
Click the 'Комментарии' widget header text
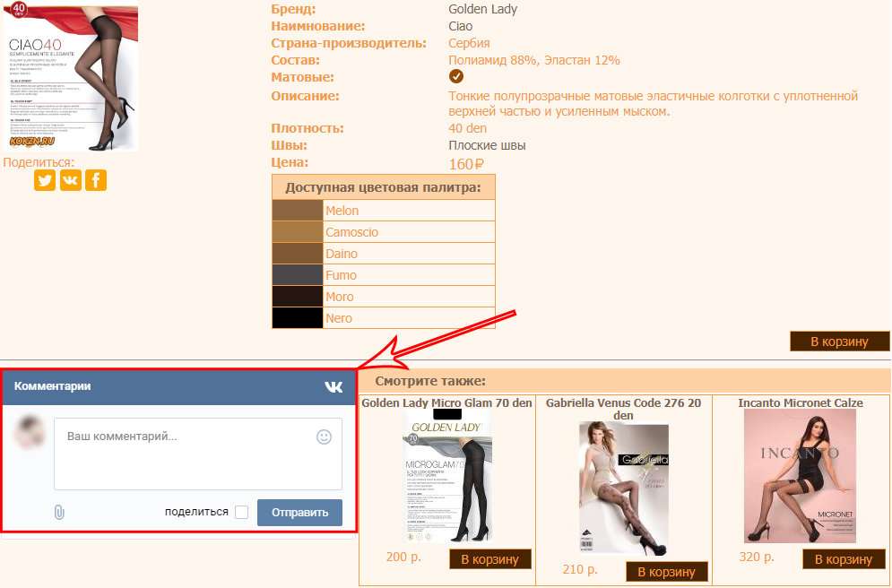pyautogui.click(x=52, y=386)
